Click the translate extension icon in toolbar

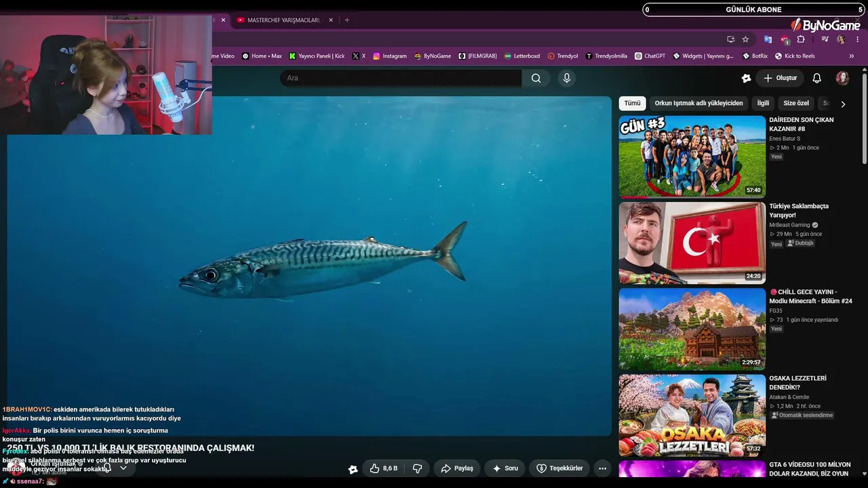tap(768, 39)
